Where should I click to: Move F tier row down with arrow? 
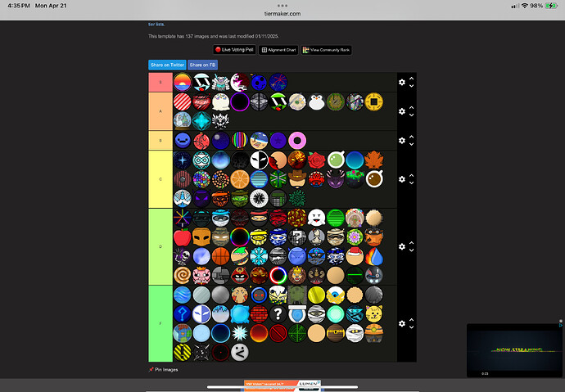click(x=412, y=327)
